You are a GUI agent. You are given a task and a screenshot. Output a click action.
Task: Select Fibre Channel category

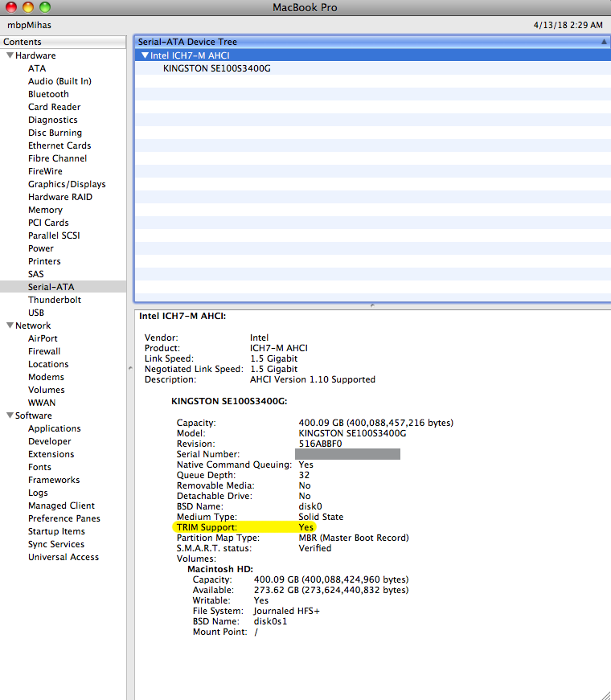(x=58, y=158)
